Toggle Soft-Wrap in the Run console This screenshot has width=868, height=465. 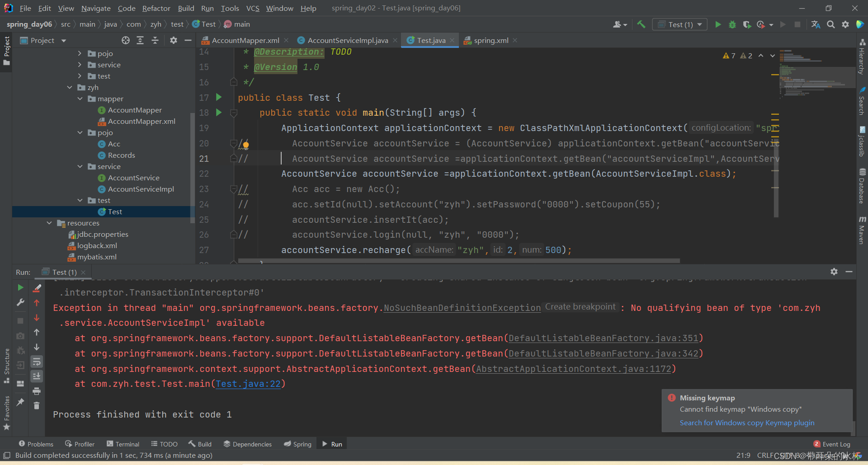[37, 362]
